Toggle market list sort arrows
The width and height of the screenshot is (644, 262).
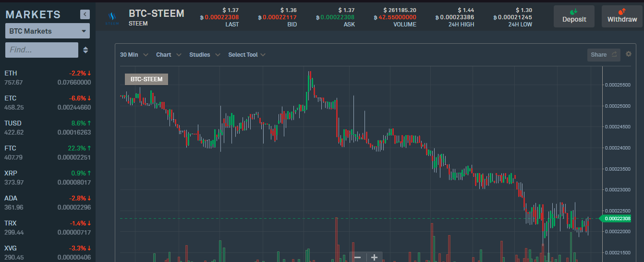[85, 50]
